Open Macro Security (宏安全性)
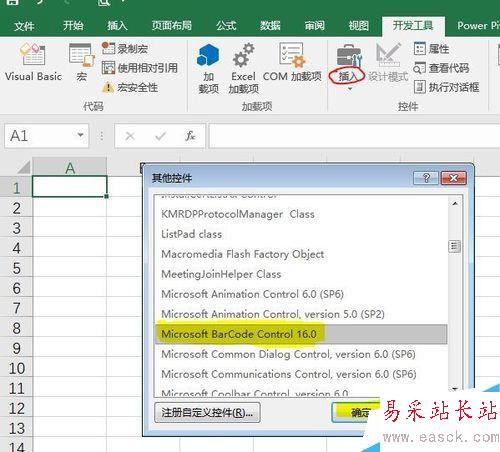This screenshot has width=500, height=452. (130, 87)
